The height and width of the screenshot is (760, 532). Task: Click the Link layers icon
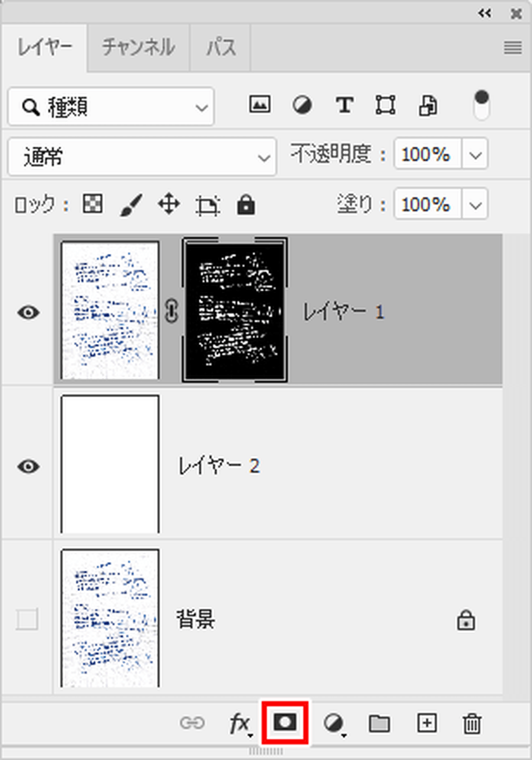(192, 723)
